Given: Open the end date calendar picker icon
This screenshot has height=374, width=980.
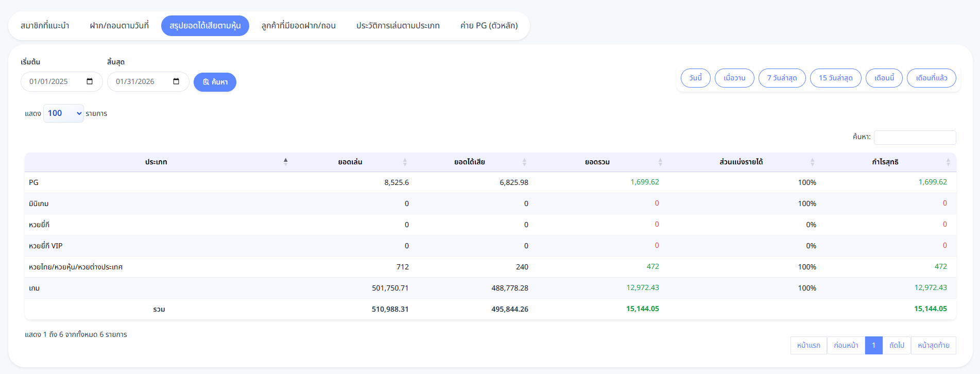Looking at the screenshot, I should pyautogui.click(x=176, y=81).
